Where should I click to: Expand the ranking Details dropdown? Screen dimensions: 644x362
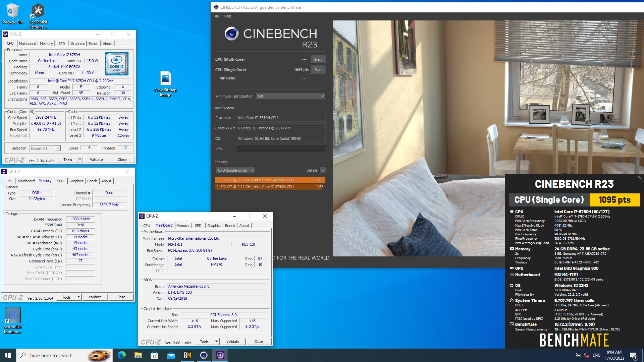click(x=323, y=170)
